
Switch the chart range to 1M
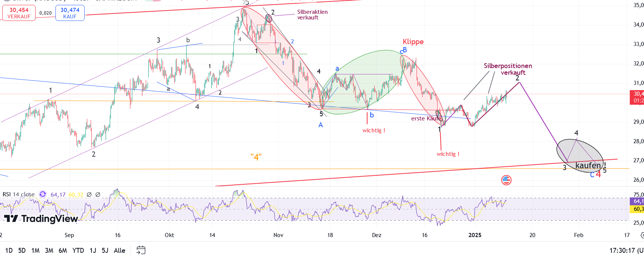coord(36,251)
